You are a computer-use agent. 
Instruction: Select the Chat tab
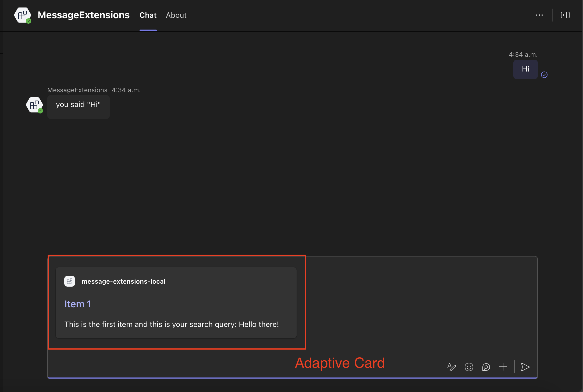tap(148, 15)
